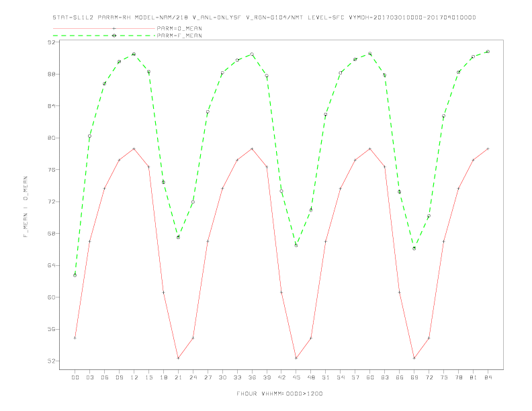Viewport: 532px width, 411px height.
Task: Click the x-axis tick label 00
Action: [x=75, y=377]
